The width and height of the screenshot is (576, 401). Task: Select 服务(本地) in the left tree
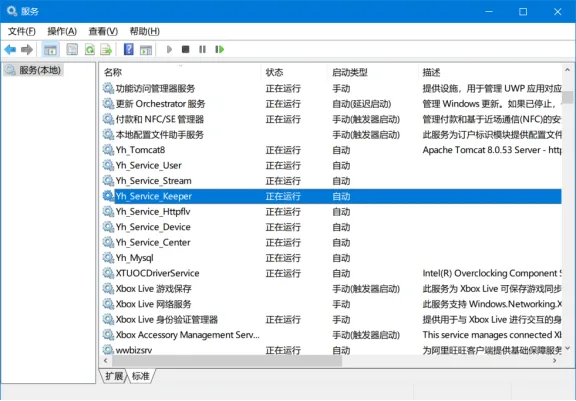point(34,70)
